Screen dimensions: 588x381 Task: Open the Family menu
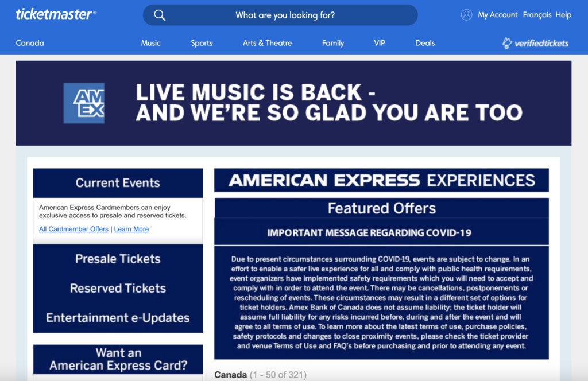(x=332, y=43)
